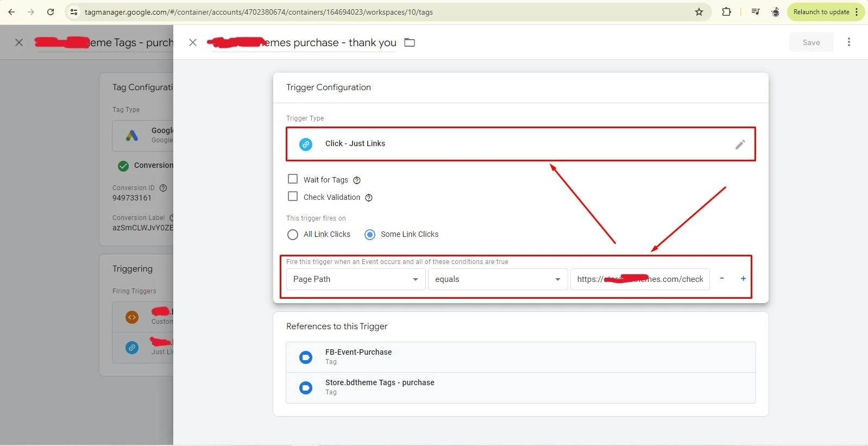Open the Store.bdtheme Tags - purchase tag icon
The height and width of the screenshot is (446, 868).
click(x=306, y=387)
